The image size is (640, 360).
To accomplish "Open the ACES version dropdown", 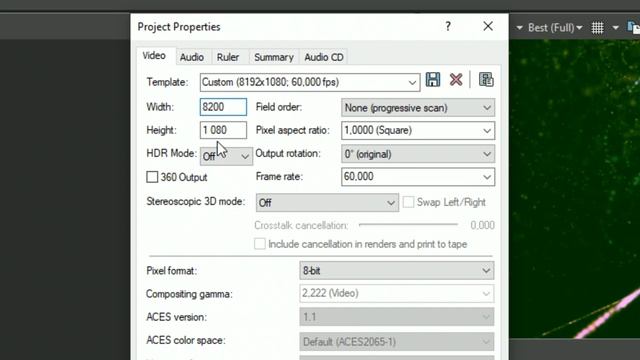I will point(396,317).
